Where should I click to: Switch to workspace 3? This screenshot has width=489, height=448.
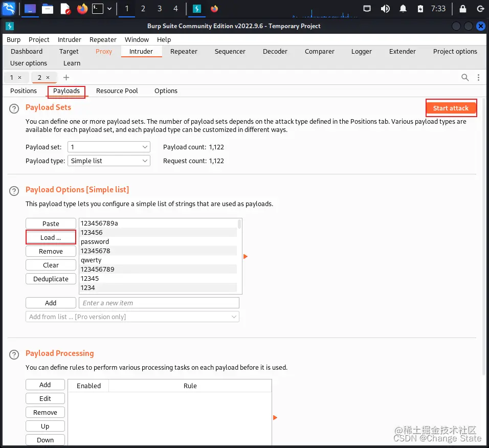tap(160, 9)
